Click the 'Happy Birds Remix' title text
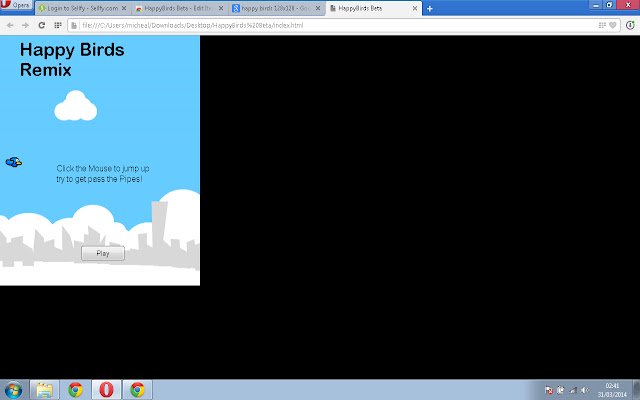 (x=72, y=60)
